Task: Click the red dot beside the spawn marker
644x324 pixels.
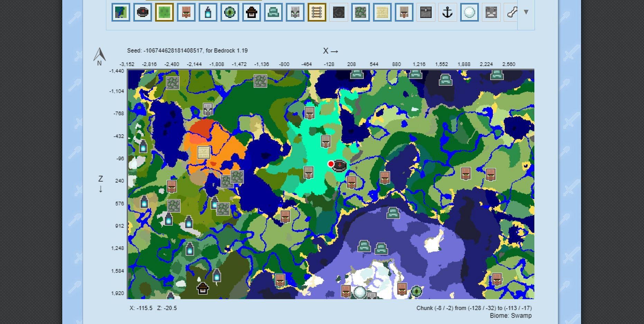Action: click(331, 164)
